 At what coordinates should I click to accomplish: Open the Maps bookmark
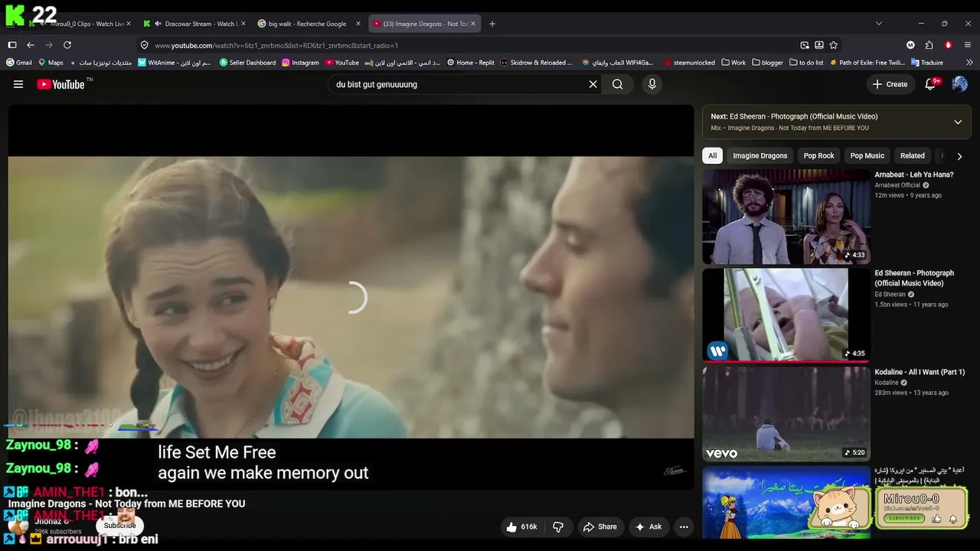pyautogui.click(x=51, y=63)
